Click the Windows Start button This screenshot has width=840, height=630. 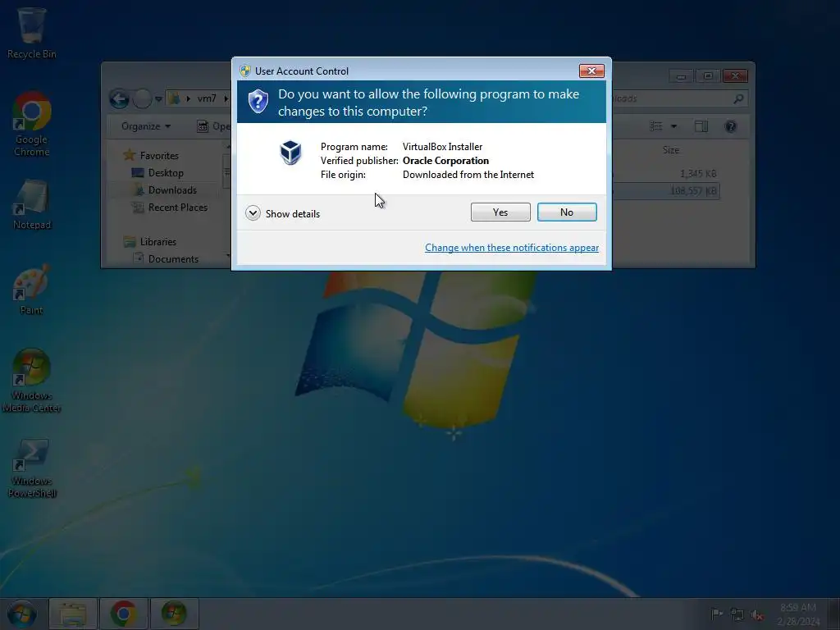22,614
